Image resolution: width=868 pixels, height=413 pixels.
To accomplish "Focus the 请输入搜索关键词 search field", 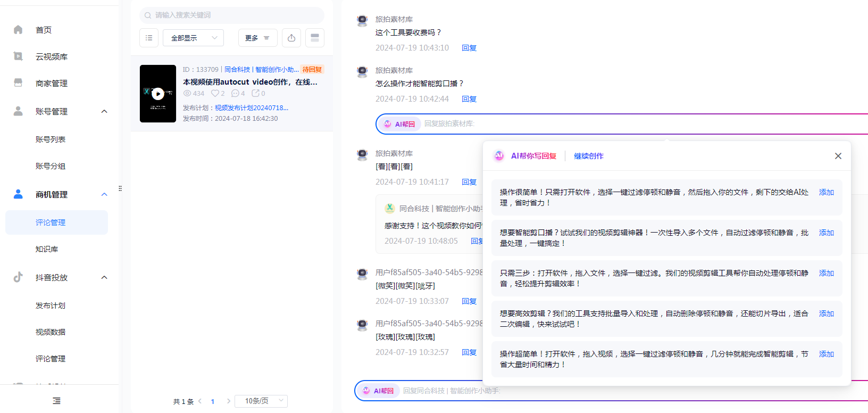I will coord(232,15).
